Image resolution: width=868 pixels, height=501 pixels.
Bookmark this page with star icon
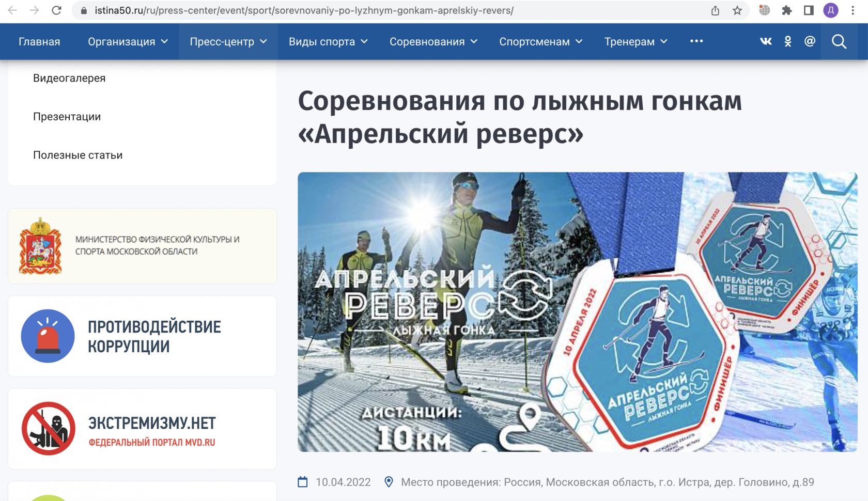coord(737,10)
